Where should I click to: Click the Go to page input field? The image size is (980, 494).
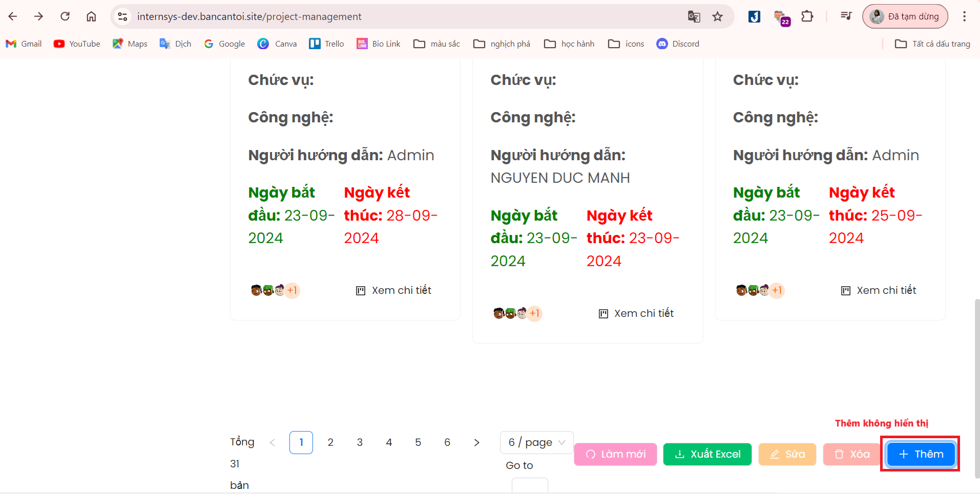(530, 485)
